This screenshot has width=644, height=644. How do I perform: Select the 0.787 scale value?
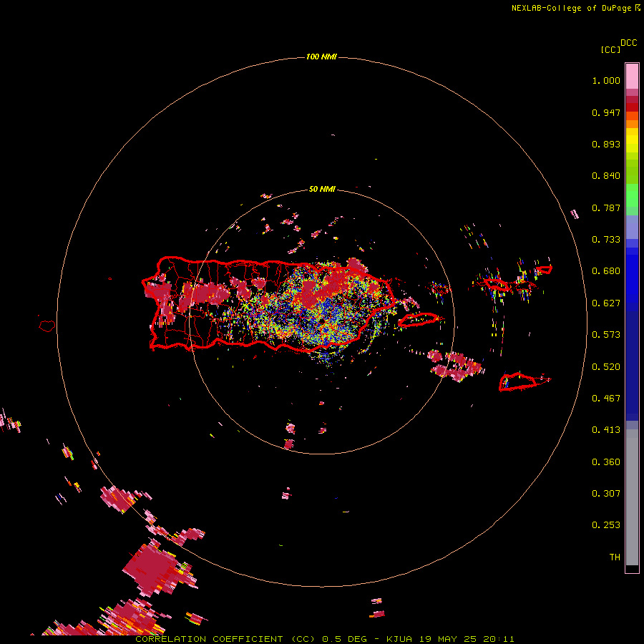(606, 208)
